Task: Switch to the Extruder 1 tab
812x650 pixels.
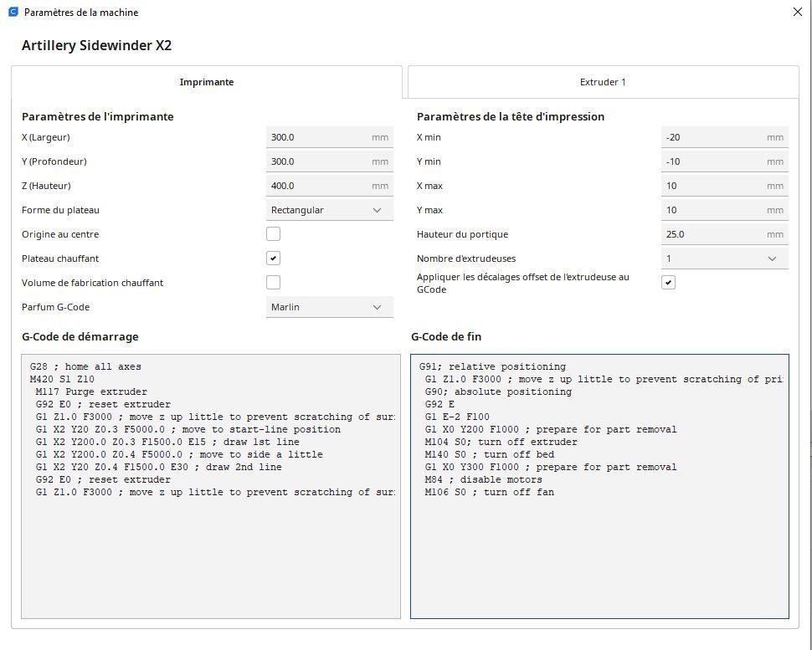Action: [604, 82]
